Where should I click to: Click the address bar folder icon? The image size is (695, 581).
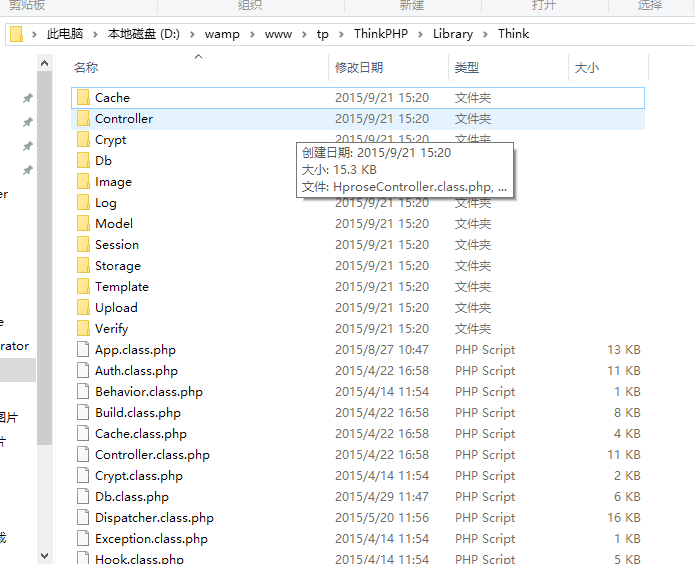point(16,34)
